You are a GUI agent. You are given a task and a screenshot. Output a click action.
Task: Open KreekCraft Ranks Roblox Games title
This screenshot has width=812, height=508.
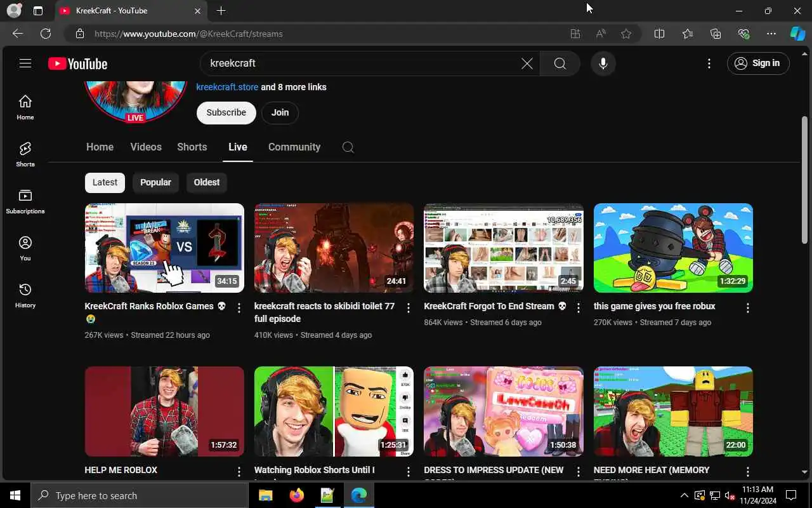pyautogui.click(x=155, y=312)
